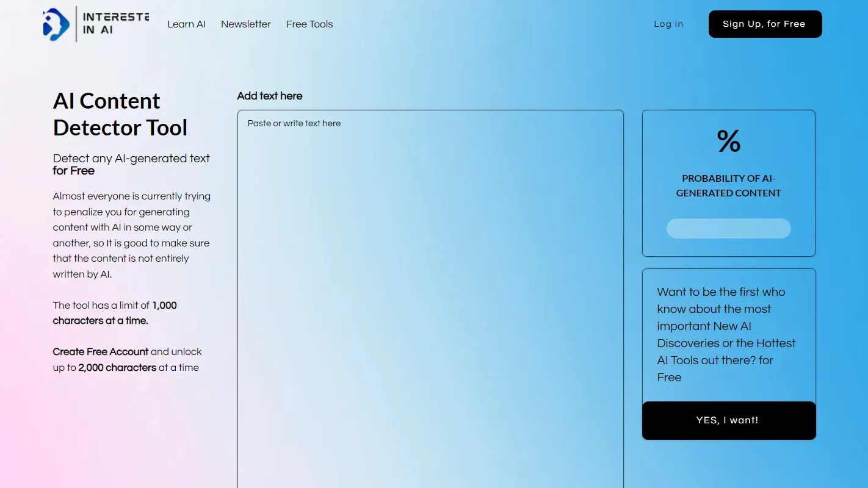Click the 1,000 characters limit text
The height and width of the screenshot is (488, 868).
pos(115,312)
